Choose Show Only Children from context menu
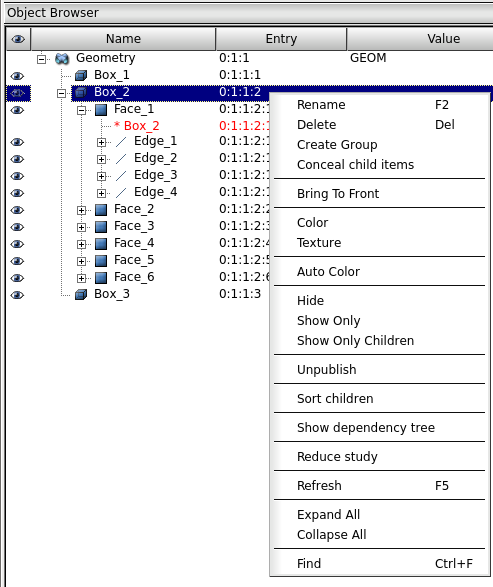Image resolution: width=493 pixels, height=587 pixels. 356,341
